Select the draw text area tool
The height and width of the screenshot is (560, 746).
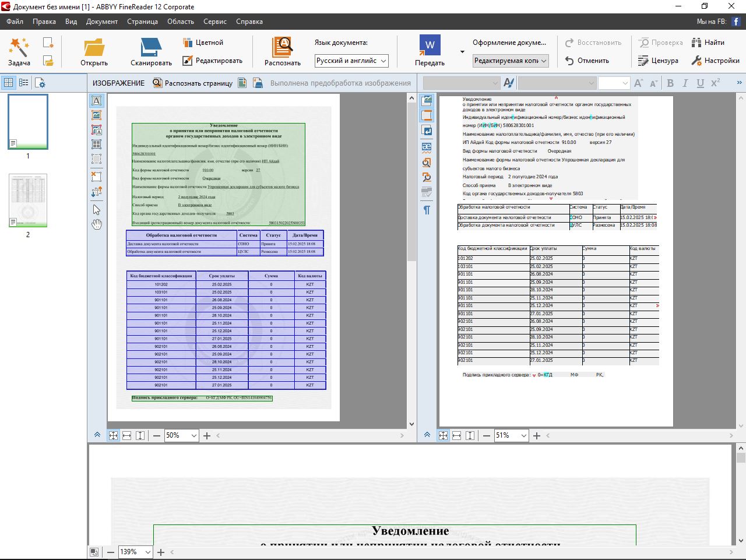pos(97,101)
